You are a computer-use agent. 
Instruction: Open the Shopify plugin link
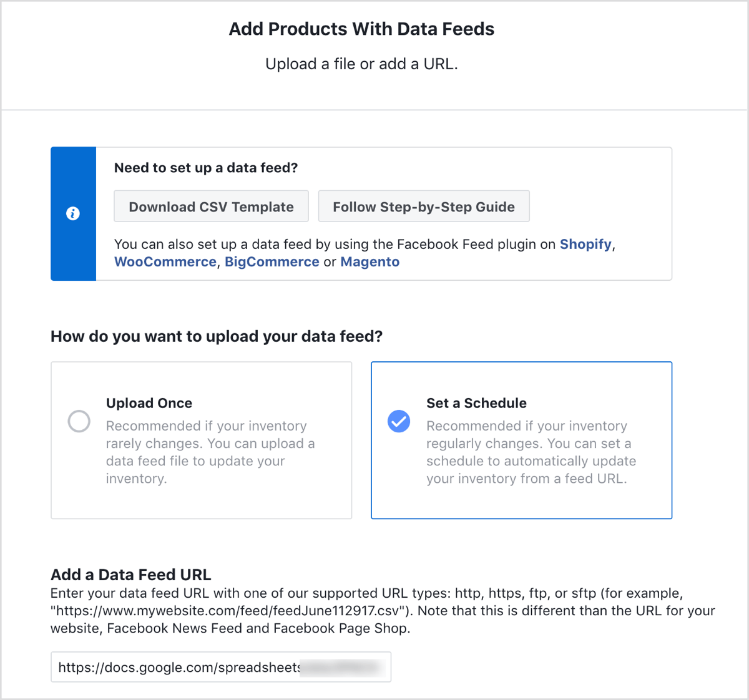pyautogui.click(x=585, y=244)
